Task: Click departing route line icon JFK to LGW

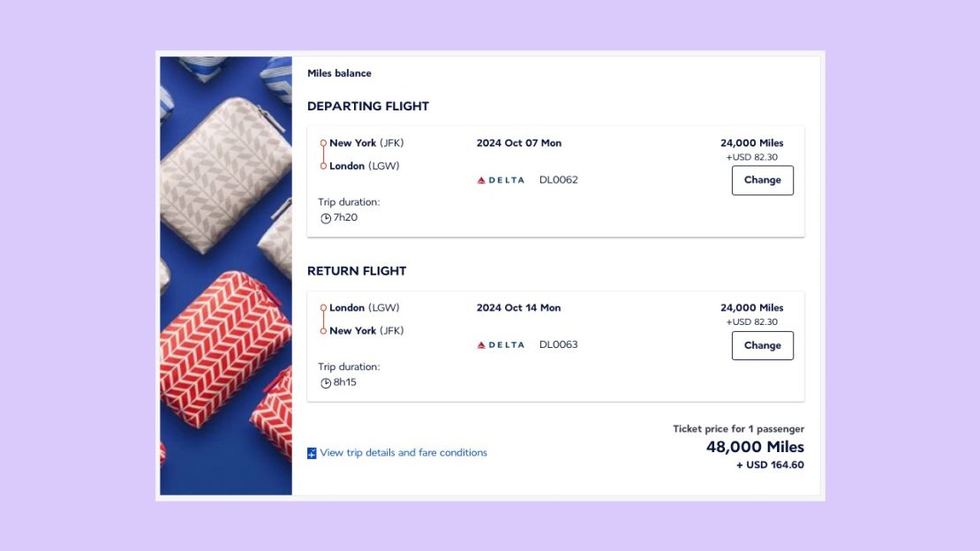Action: [x=323, y=155]
